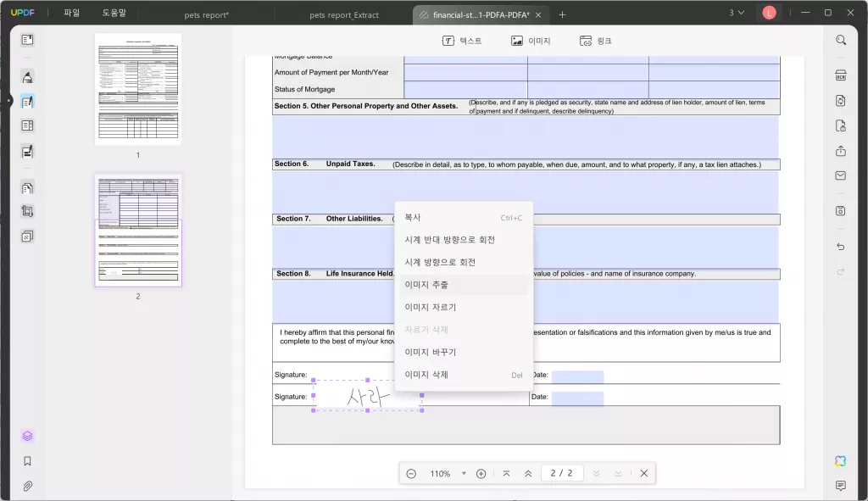The image size is (868, 501).
Task: Open the form preparation sidebar tool
Action: (27, 126)
